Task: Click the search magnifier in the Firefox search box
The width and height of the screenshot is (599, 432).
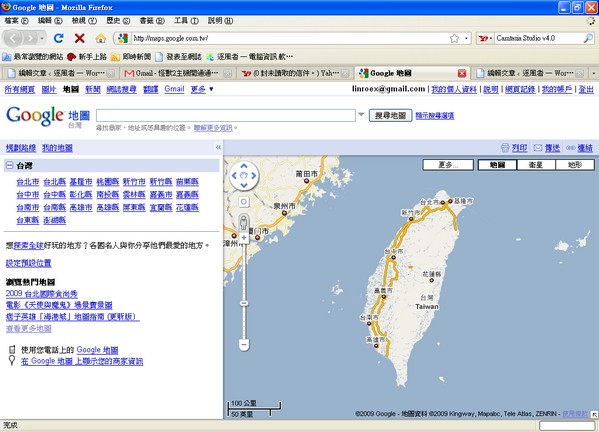Action: tap(588, 38)
